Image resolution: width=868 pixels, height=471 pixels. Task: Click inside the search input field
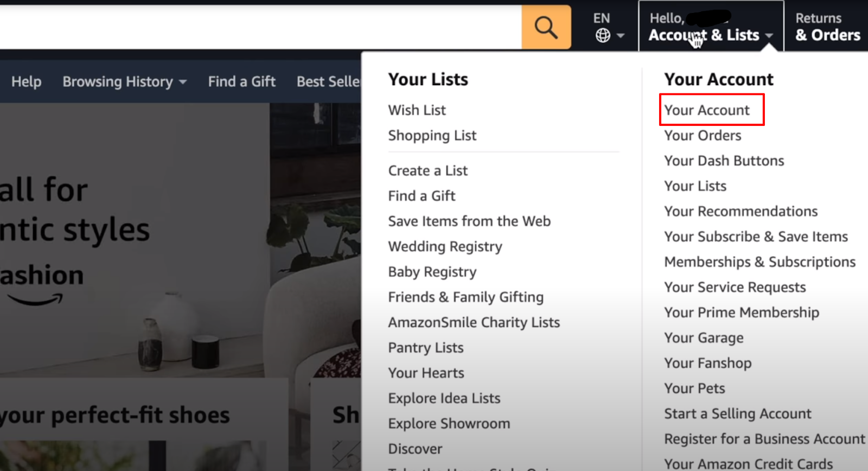click(x=260, y=27)
